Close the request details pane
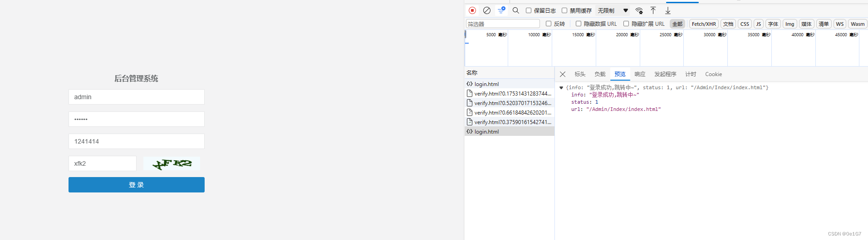The width and height of the screenshot is (868, 240). 563,74
